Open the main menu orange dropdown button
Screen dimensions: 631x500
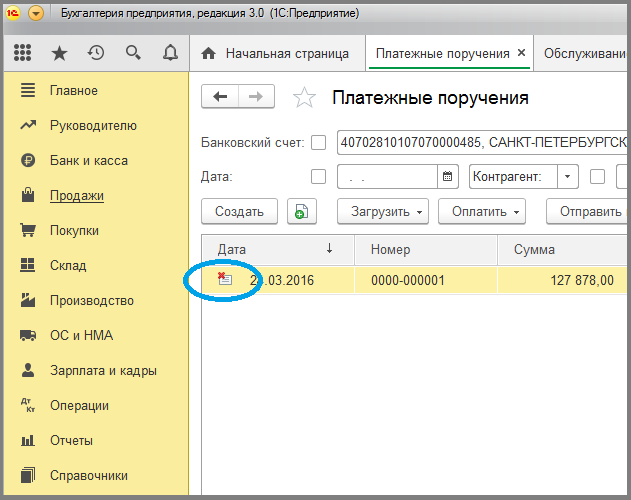coord(36,14)
